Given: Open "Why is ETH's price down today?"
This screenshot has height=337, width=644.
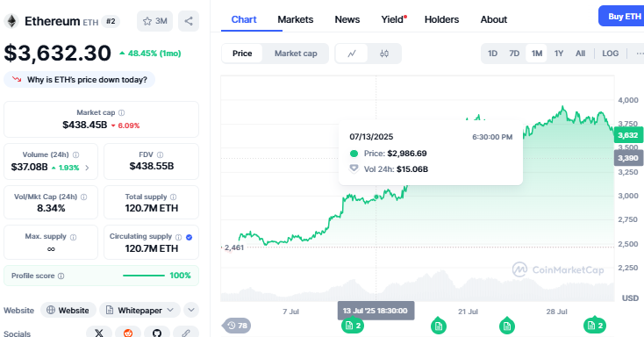Looking at the screenshot, I should (79, 80).
